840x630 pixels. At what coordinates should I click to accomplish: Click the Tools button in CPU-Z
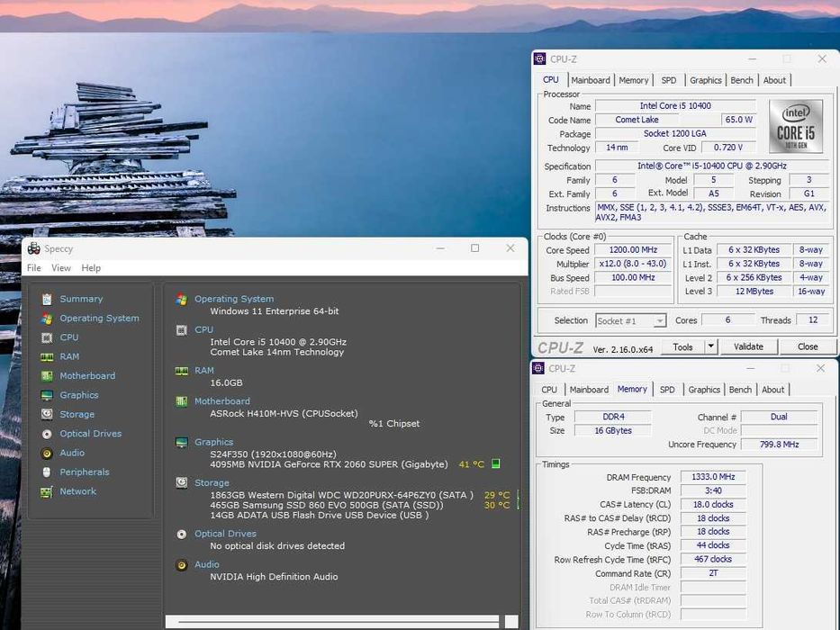(x=683, y=346)
